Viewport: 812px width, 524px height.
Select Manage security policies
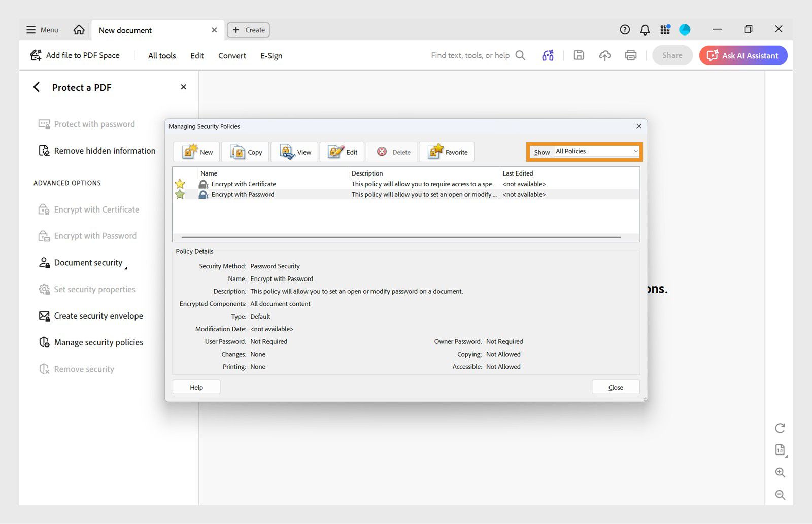click(91, 342)
